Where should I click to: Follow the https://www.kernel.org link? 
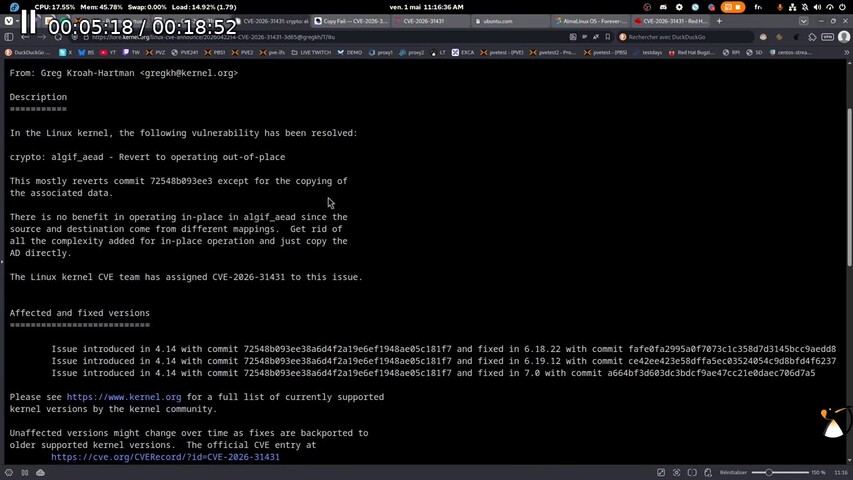pos(123,397)
